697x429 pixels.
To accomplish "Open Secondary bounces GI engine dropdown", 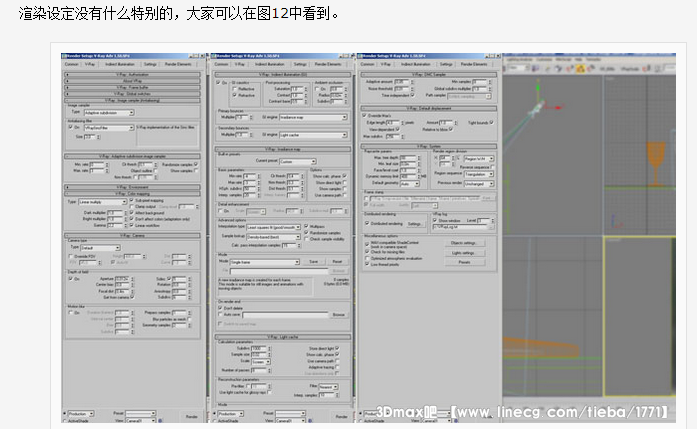I will click(x=313, y=135).
